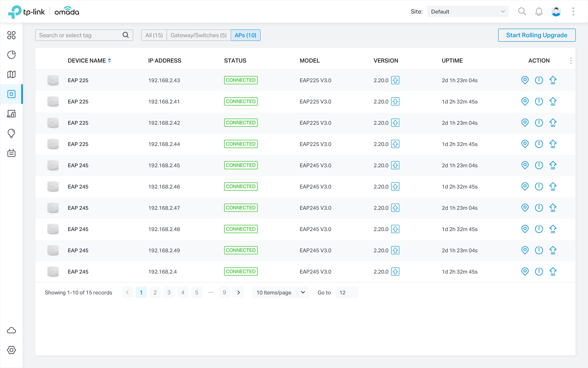Click model EAP225 V3.0 for 192.168.2.44

coord(315,144)
